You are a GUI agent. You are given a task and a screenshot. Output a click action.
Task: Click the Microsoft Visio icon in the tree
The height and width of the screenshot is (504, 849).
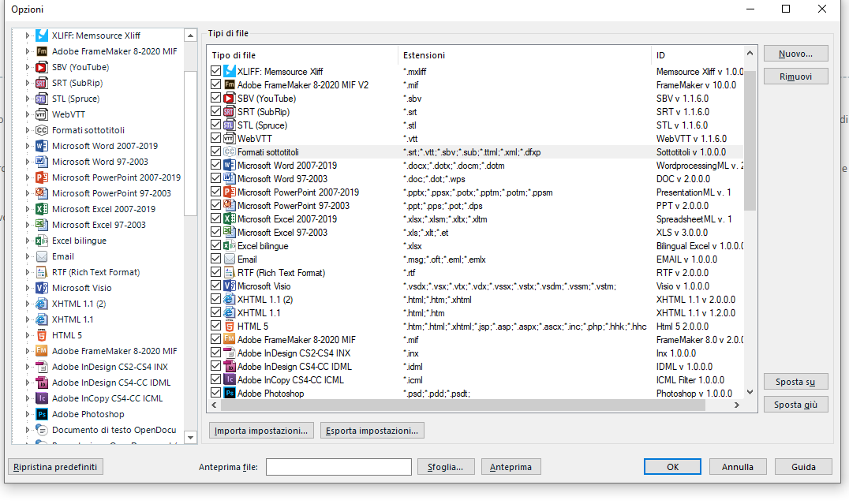(42, 288)
